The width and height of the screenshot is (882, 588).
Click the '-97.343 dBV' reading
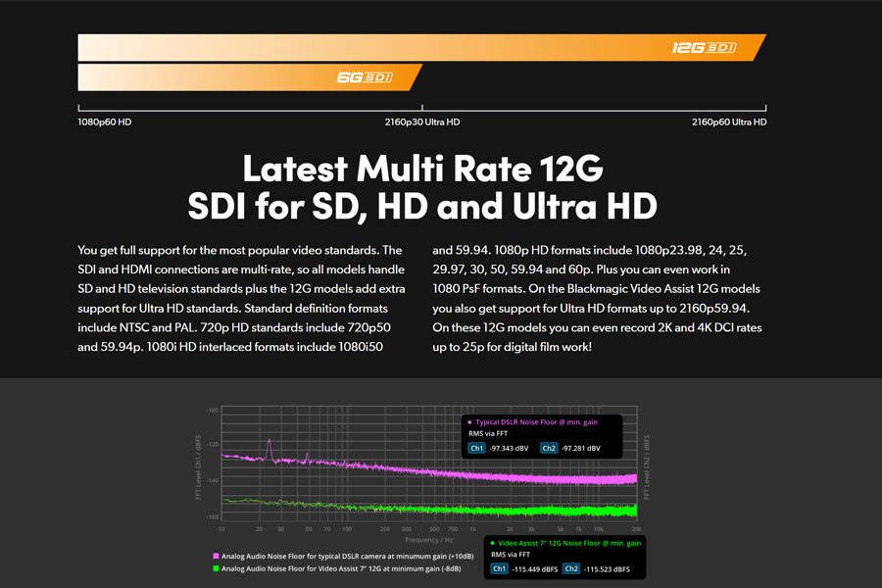pyautogui.click(x=509, y=449)
